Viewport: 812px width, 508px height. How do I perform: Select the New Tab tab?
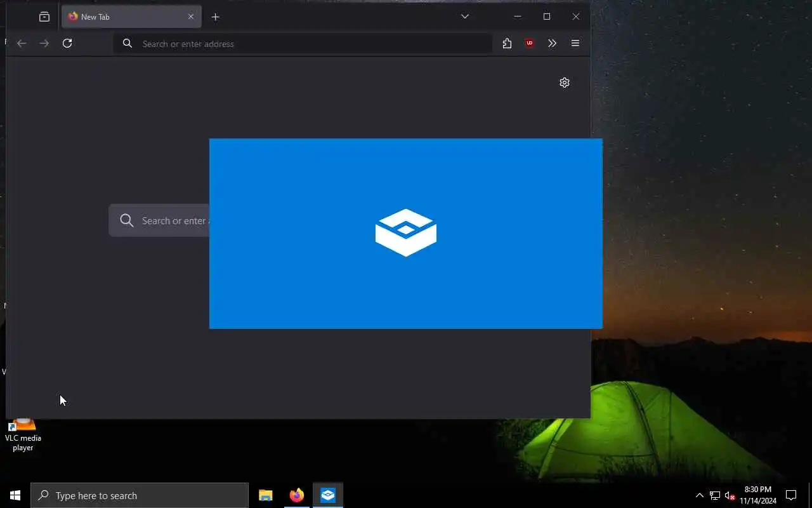pos(131,17)
